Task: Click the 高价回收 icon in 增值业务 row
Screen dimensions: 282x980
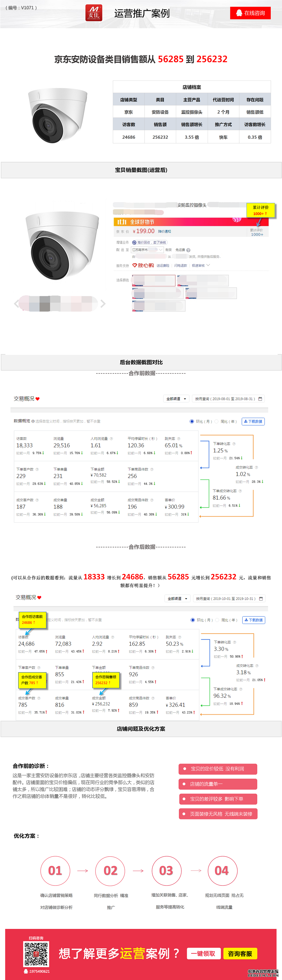Action: (x=134, y=242)
